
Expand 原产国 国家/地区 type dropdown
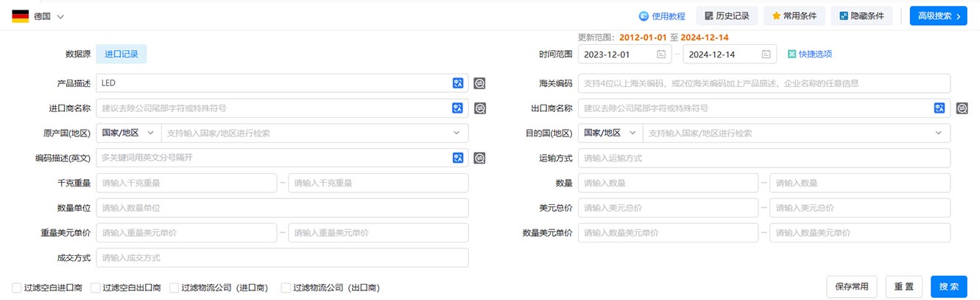pos(128,133)
